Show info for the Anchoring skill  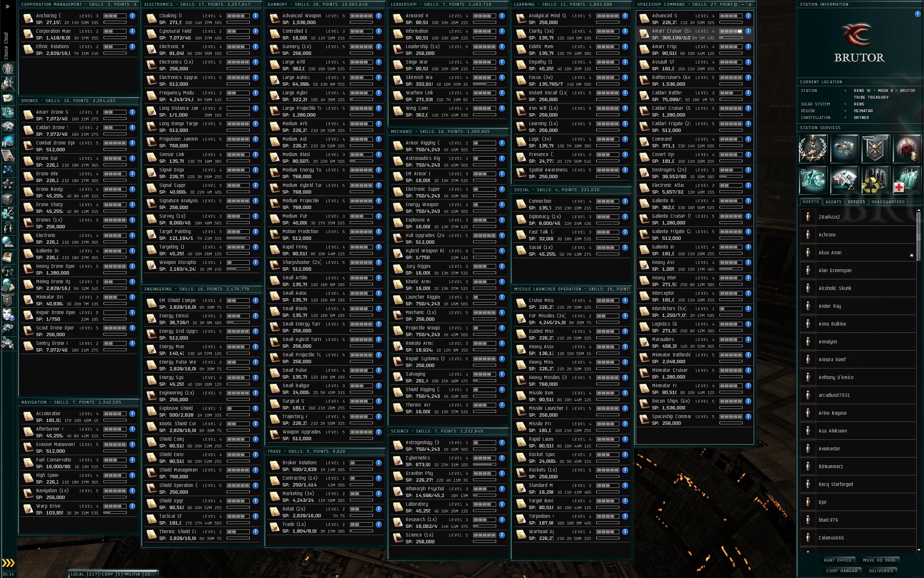coord(132,16)
